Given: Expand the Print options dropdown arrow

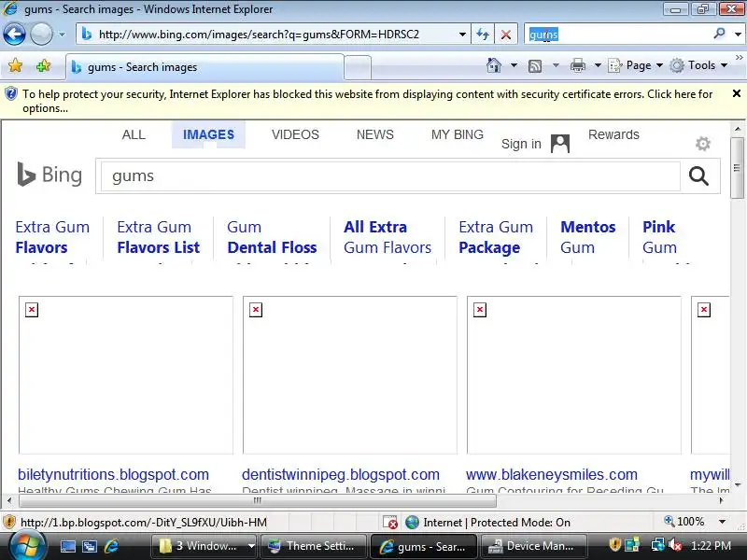Looking at the screenshot, I should coord(598,65).
